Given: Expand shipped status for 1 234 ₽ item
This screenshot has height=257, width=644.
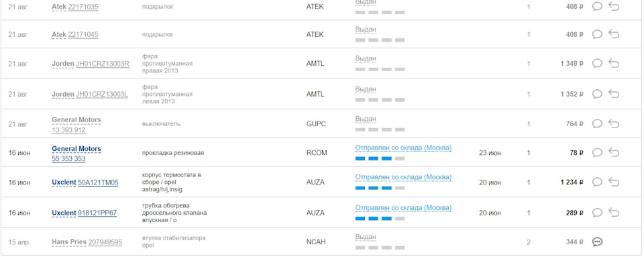Looking at the screenshot, I should (403, 177).
